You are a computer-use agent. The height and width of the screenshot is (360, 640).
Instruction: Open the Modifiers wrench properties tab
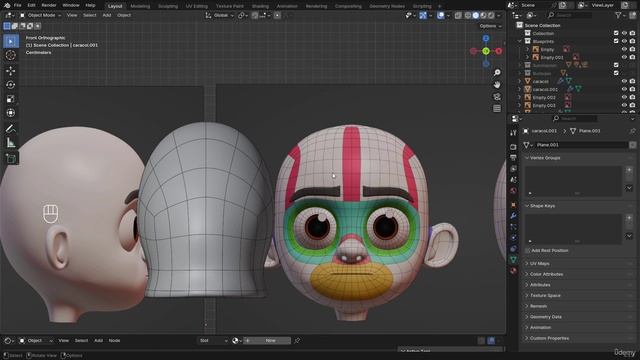point(513,216)
